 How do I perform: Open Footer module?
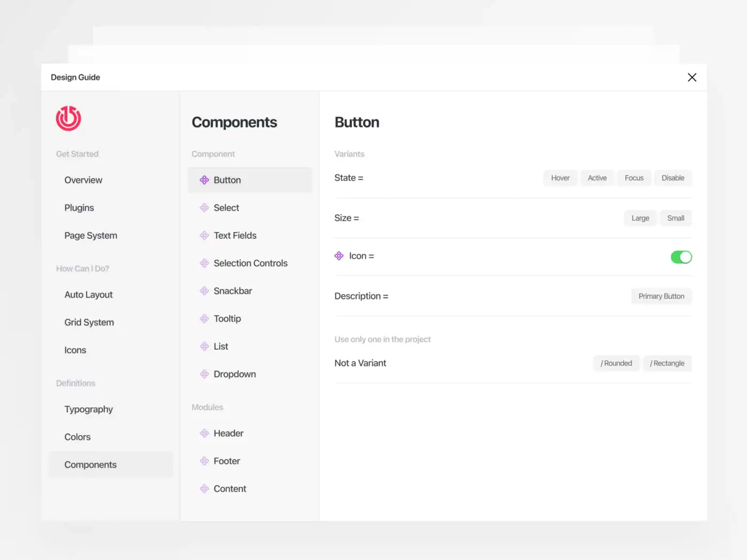point(227,461)
